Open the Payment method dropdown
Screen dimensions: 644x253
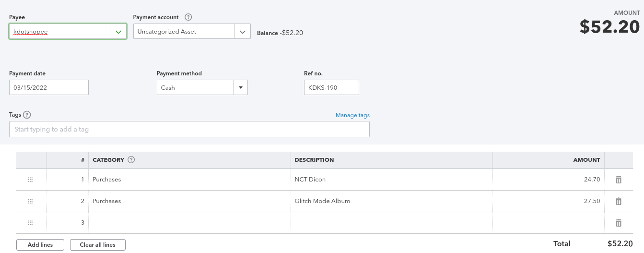pyautogui.click(x=240, y=88)
